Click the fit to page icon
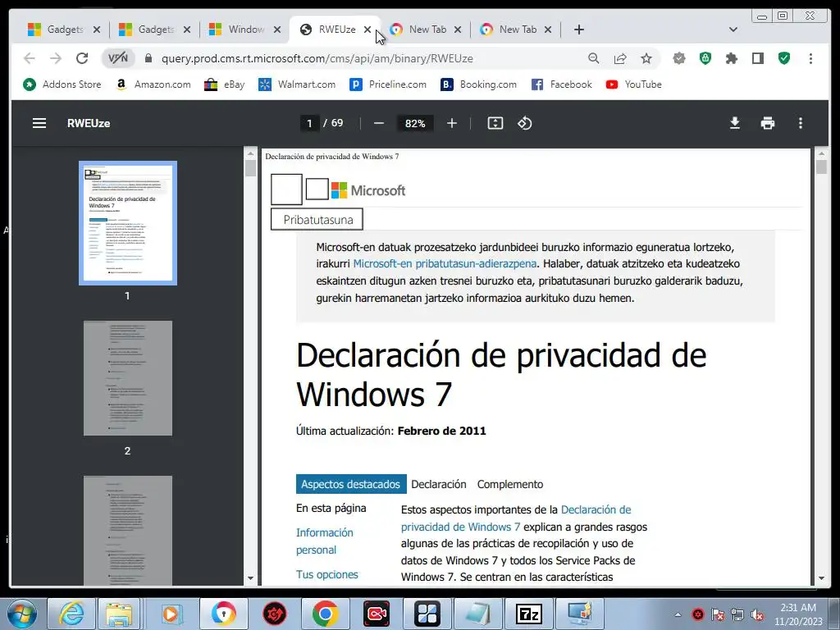The height and width of the screenshot is (630, 840). (x=495, y=123)
